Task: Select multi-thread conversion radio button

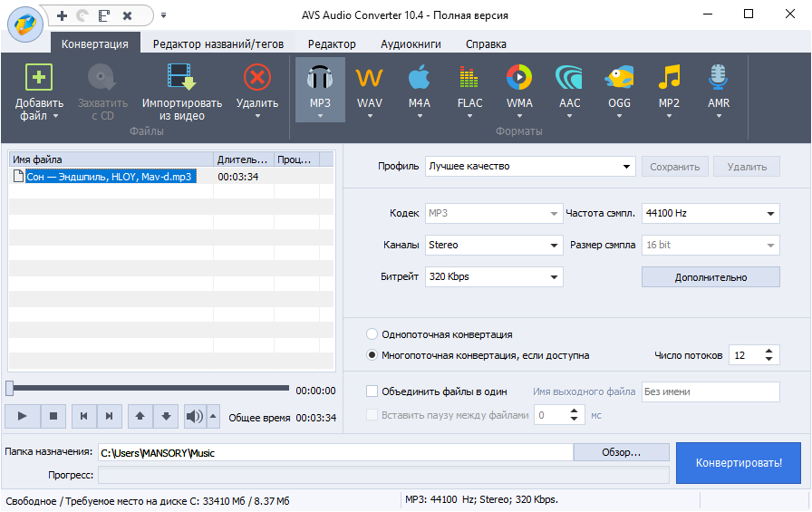Action: (x=372, y=355)
